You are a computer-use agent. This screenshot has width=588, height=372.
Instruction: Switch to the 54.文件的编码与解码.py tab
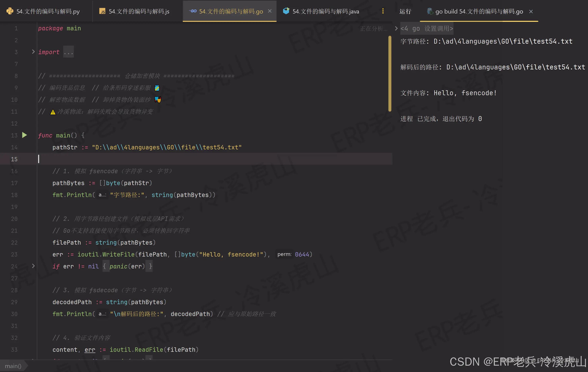pos(48,12)
